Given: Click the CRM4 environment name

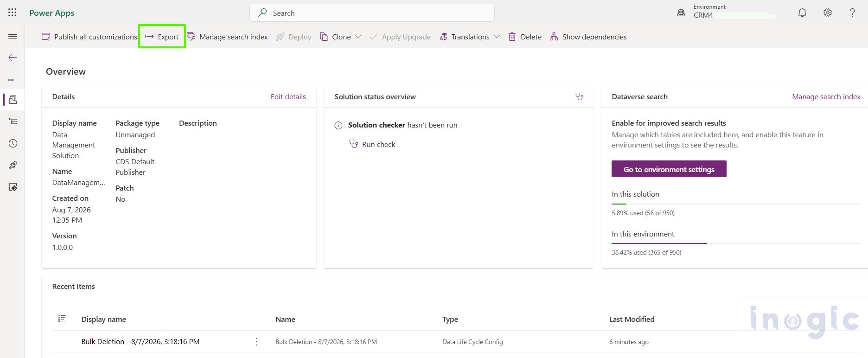Looking at the screenshot, I should tap(703, 15).
